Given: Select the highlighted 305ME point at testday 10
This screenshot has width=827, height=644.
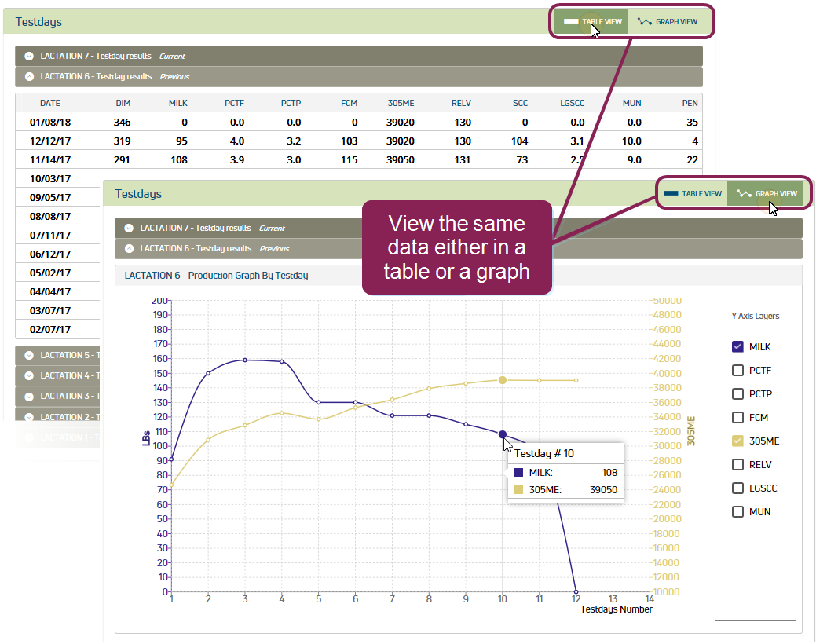Looking at the screenshot, I should coord(503,380).
